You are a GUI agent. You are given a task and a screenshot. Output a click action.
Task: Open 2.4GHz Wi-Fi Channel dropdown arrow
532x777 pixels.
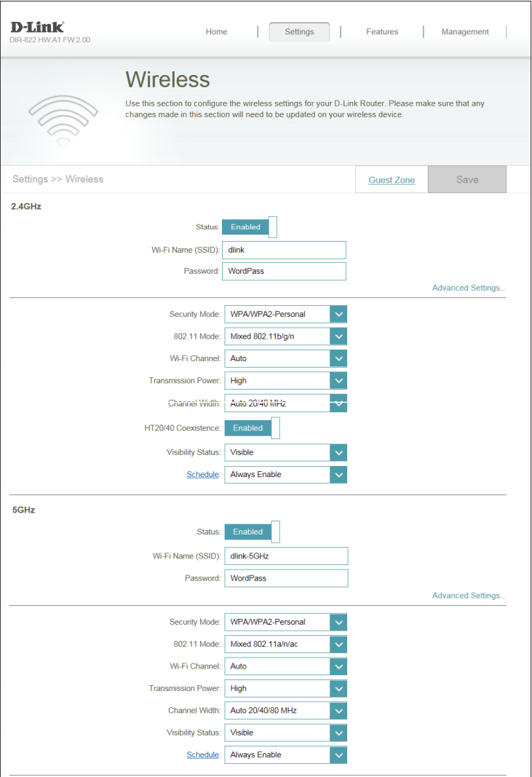click(x=338, y=359)
